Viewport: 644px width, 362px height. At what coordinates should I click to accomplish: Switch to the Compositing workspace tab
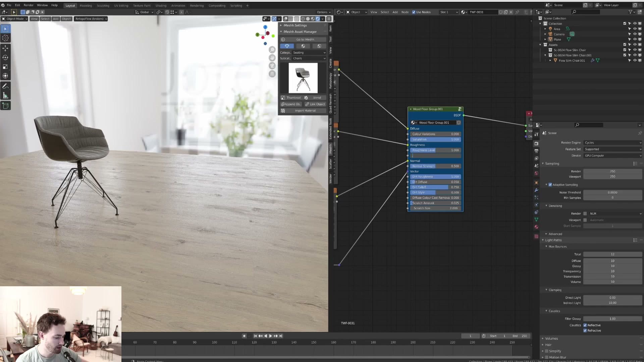click(217, 6)
